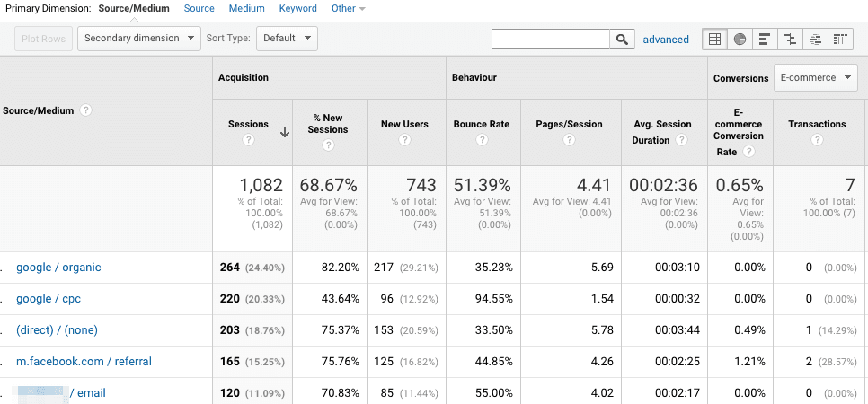Open help for Source/Medium column
Viewport: 868px width, 404px height.
click(x=85, y=110)
